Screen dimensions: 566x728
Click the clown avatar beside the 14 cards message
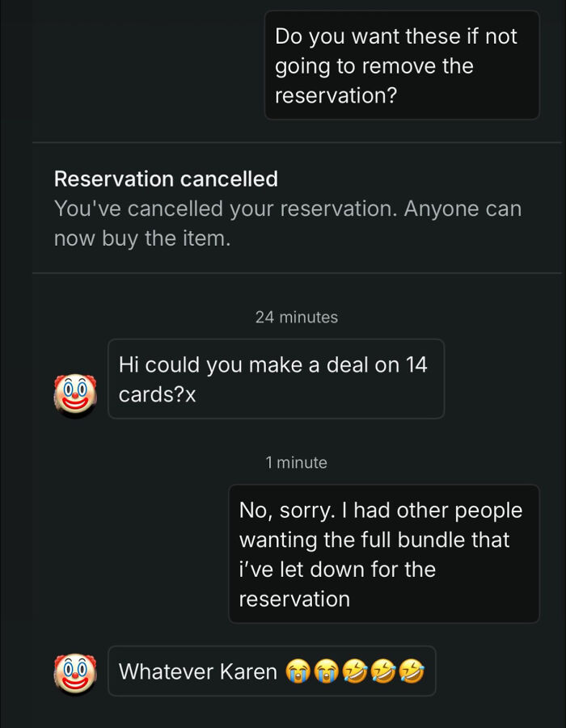click(x=74, y=396)
